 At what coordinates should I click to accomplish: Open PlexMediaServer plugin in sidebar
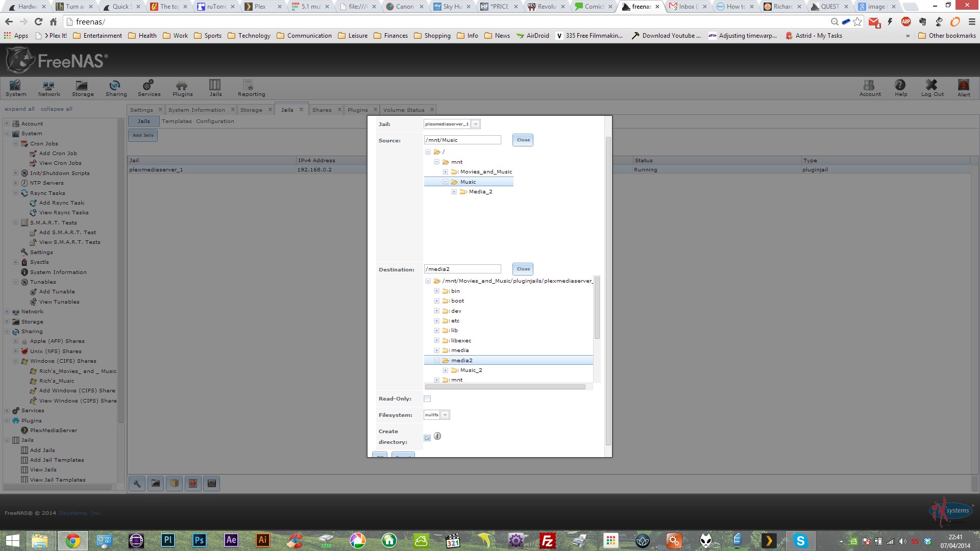53,430
